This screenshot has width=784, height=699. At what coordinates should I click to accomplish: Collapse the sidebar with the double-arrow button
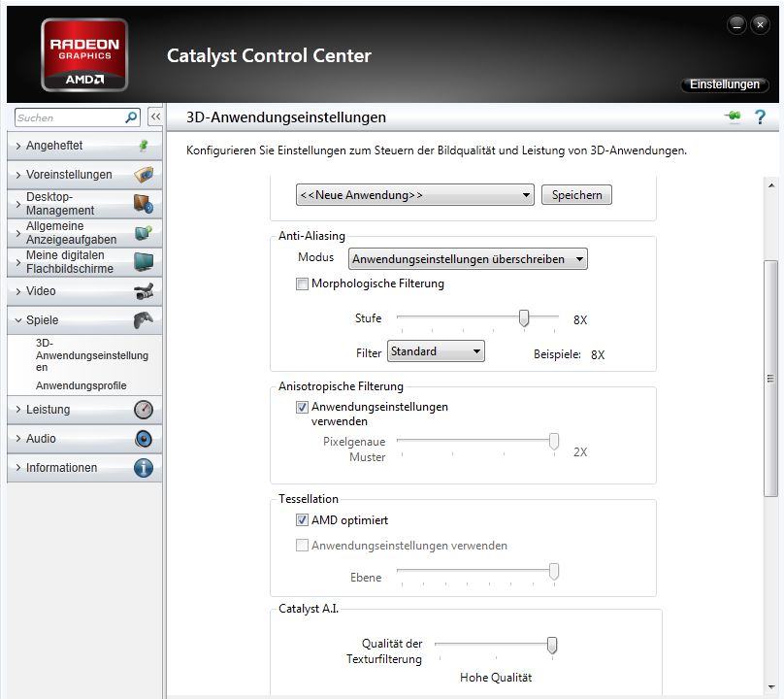pos(155,117)
